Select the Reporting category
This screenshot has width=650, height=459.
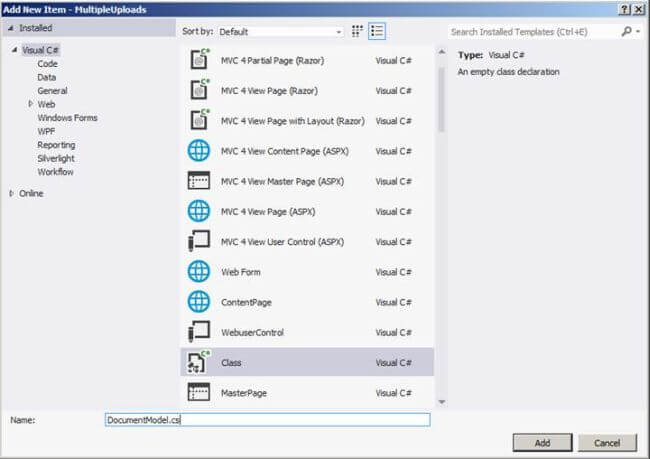pyautogui.click(x=56, y=145)
